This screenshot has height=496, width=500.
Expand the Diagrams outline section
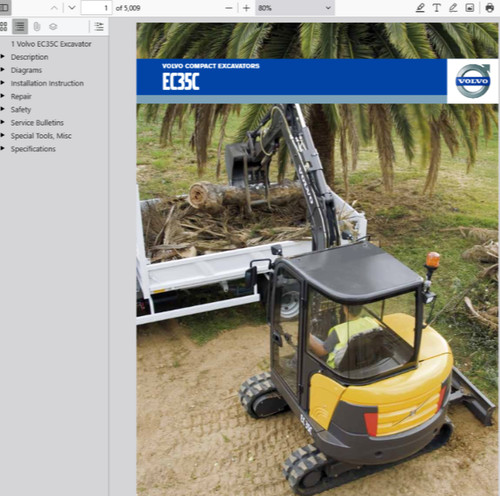click(x=3, y=70)
